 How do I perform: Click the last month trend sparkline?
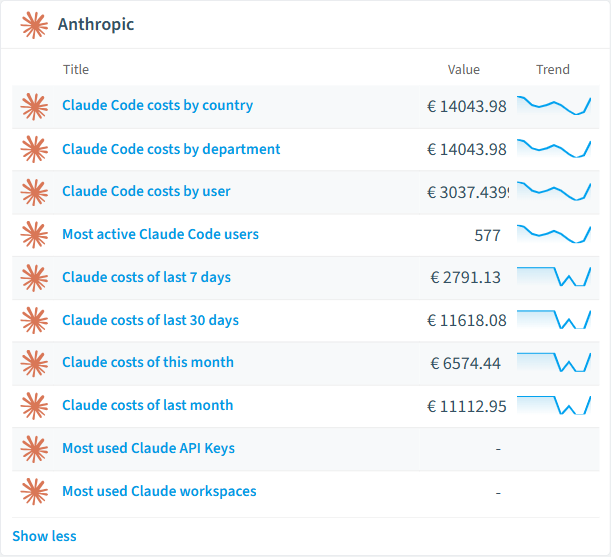coord(554,406)
